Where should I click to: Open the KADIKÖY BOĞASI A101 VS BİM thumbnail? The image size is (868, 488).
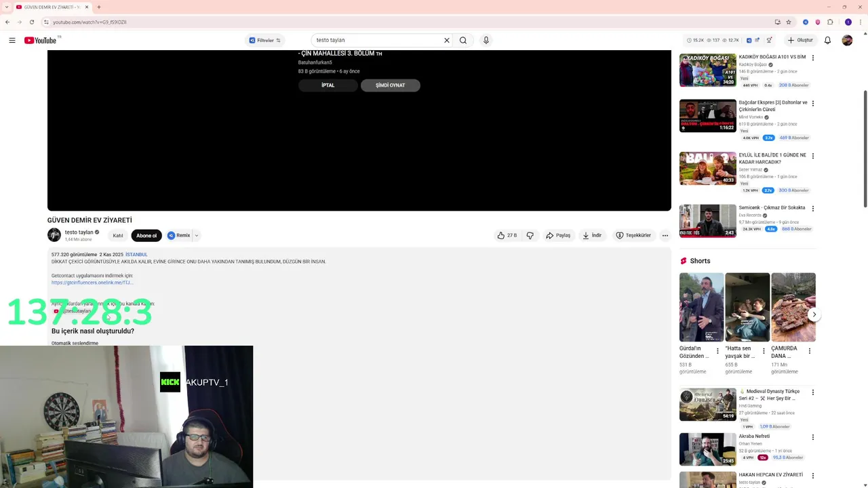708,70
